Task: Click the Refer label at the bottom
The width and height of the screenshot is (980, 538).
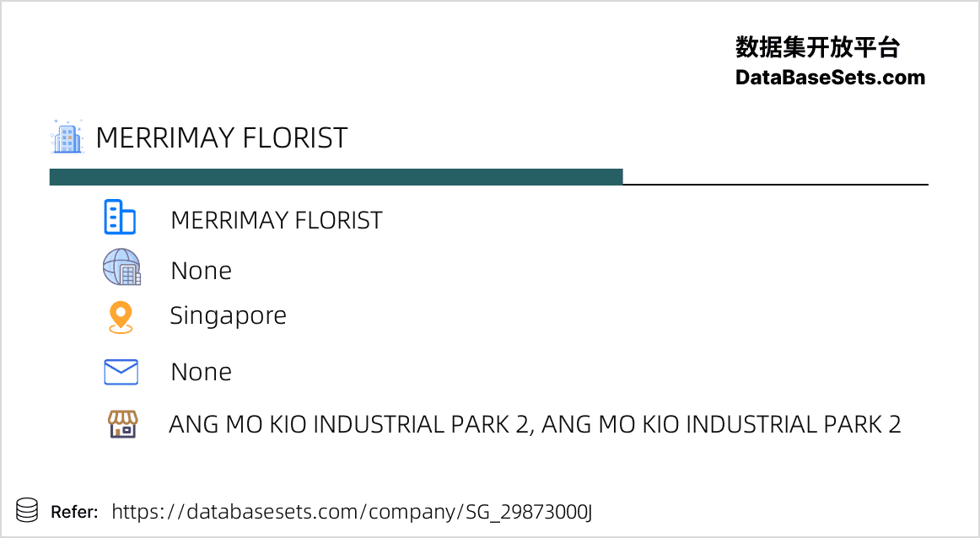Action: point(74,513)
